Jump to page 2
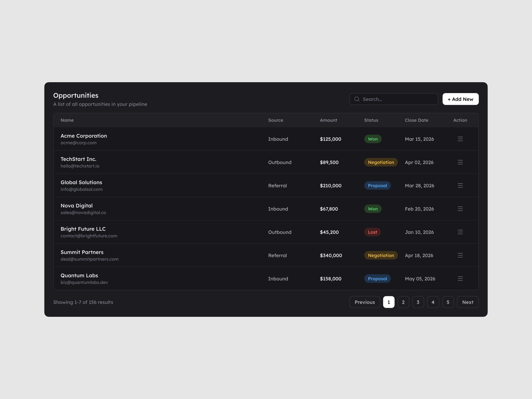The image size is (532, 399). [403, 302]
